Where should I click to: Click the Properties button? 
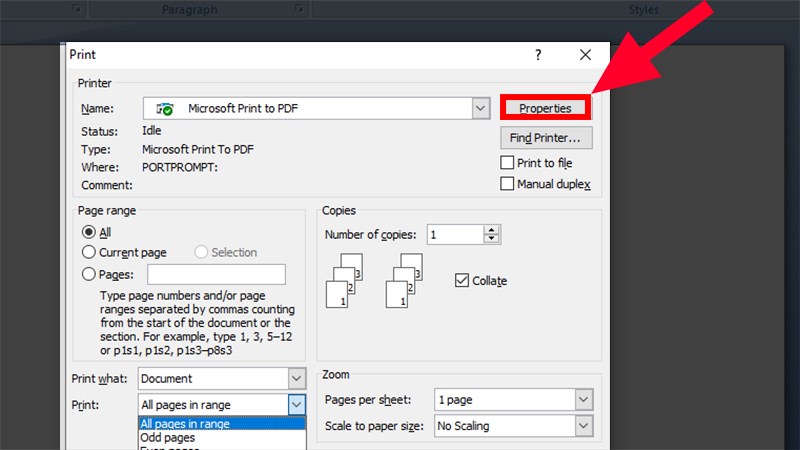coord(545,108)
